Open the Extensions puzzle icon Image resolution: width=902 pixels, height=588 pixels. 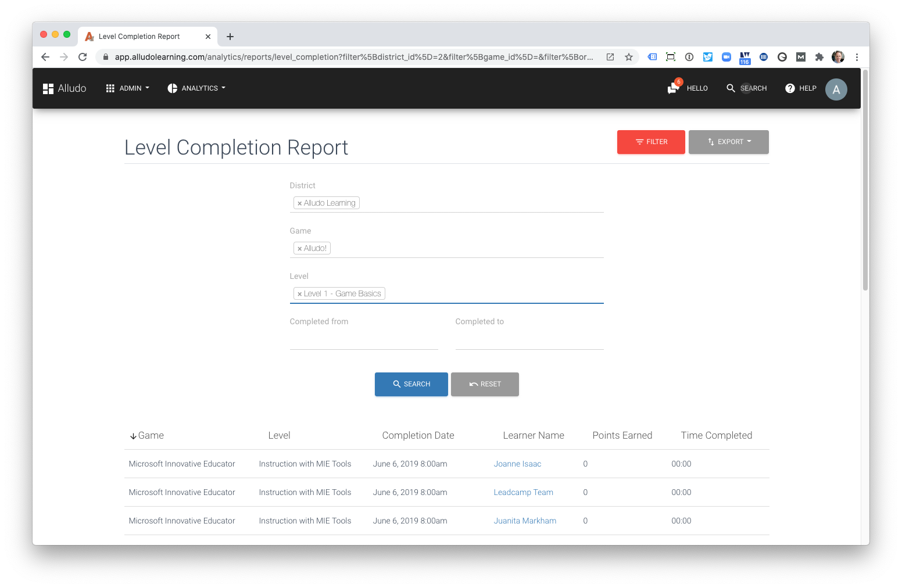coord(819,57)
